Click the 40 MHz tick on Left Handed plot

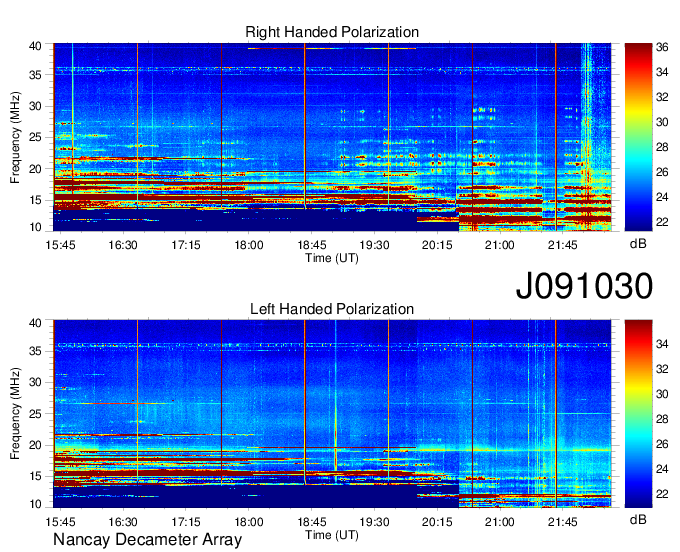point(36,323)
